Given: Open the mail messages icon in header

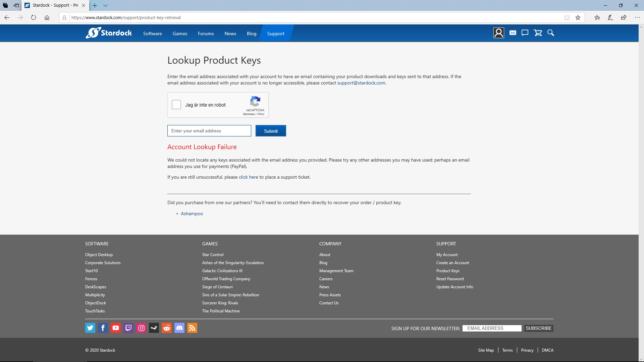Looking at the screenshot, I should pyautogui.click(x=513, y=33).
